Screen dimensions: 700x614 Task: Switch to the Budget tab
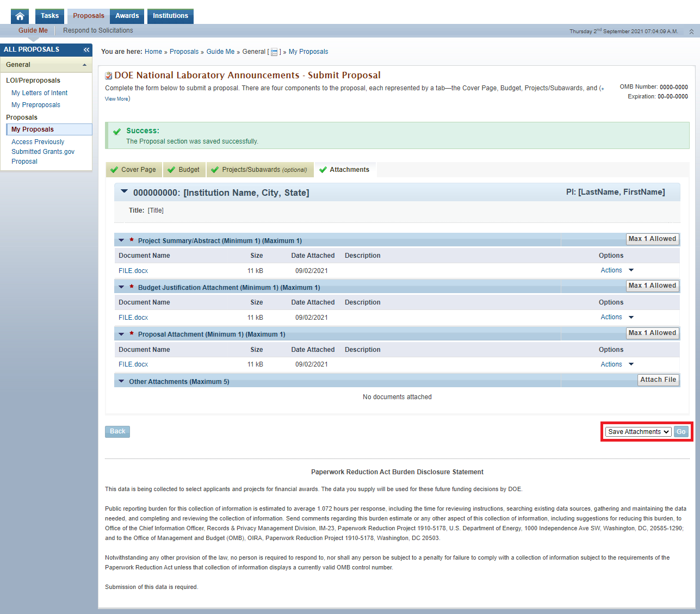[184, 170]
